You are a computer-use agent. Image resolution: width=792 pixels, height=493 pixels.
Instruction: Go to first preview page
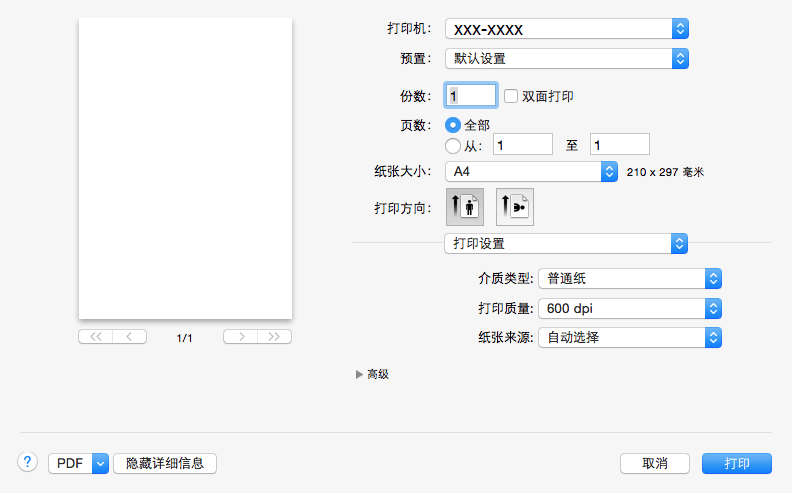tap(95, 337)
